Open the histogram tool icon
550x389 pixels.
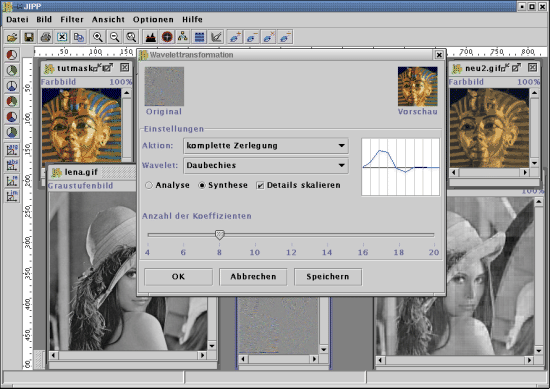coord(150,37)
